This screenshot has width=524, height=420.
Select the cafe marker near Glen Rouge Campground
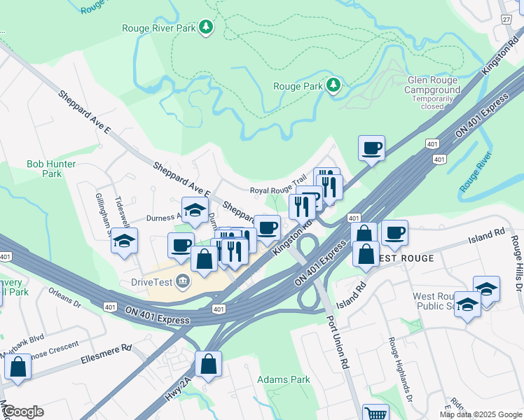tap(371, 150)
